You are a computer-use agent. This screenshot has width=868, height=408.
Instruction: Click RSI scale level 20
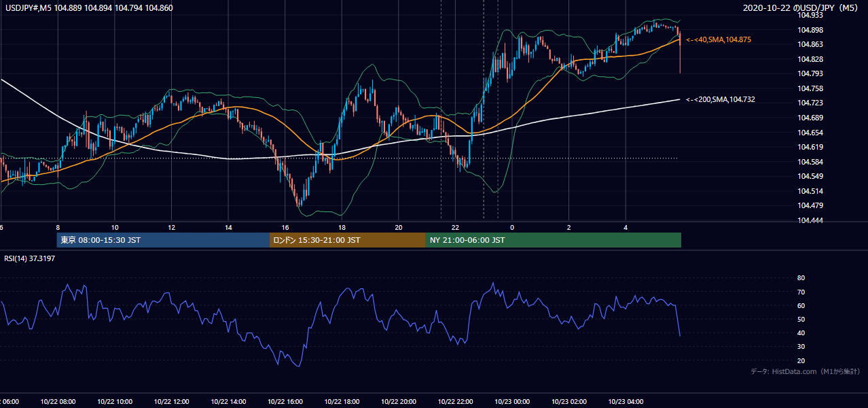click(801, 360)
